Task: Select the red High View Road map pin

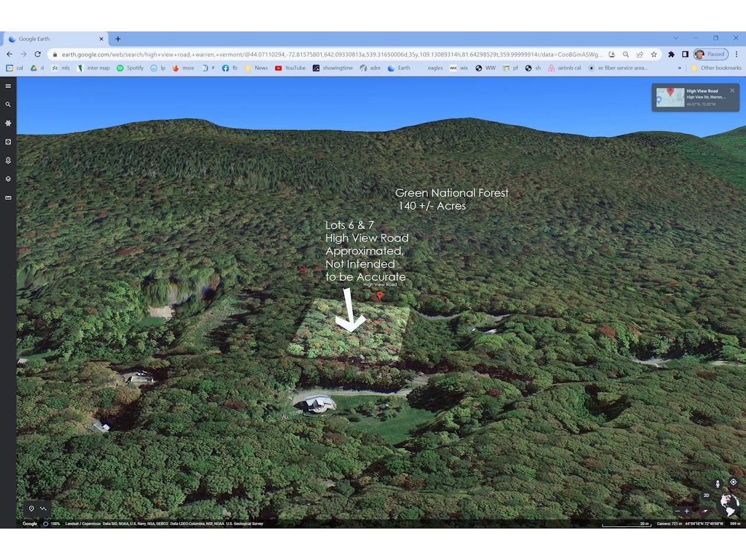Action: click(x=379, y=296)
